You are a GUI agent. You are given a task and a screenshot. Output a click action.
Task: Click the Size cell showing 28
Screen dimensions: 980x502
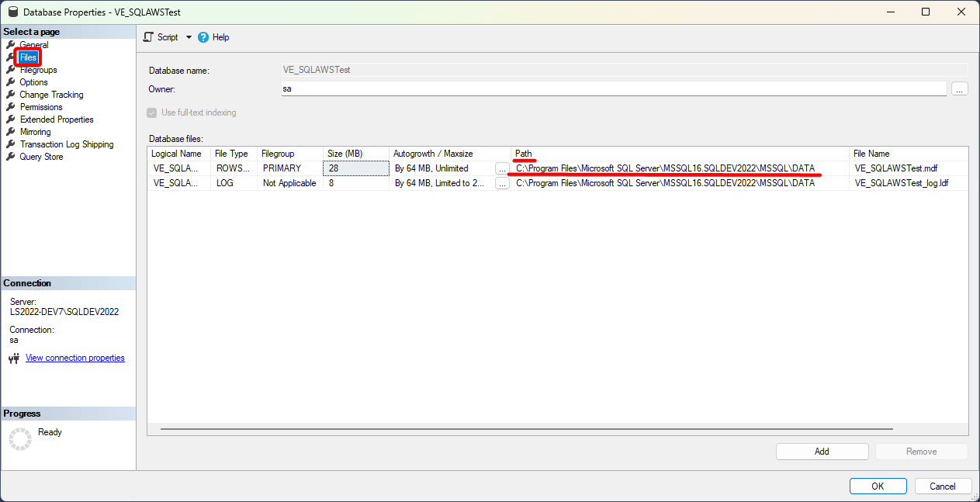356,168
